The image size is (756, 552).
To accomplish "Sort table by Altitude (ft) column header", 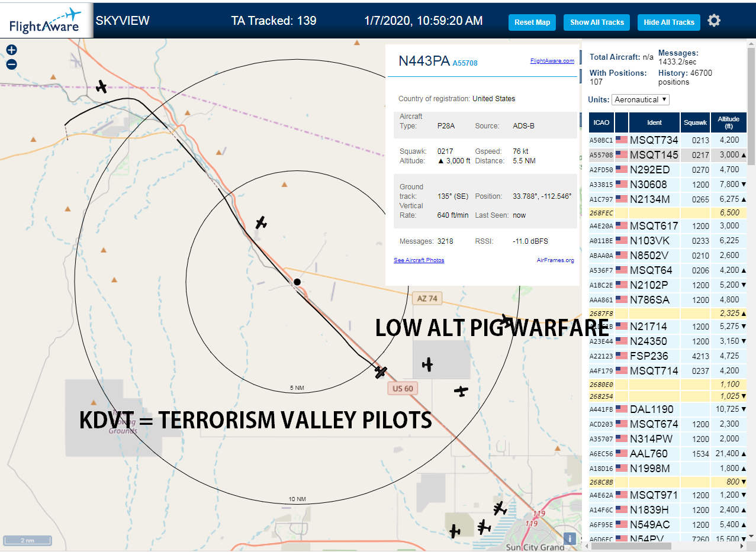I will (729, 122).
